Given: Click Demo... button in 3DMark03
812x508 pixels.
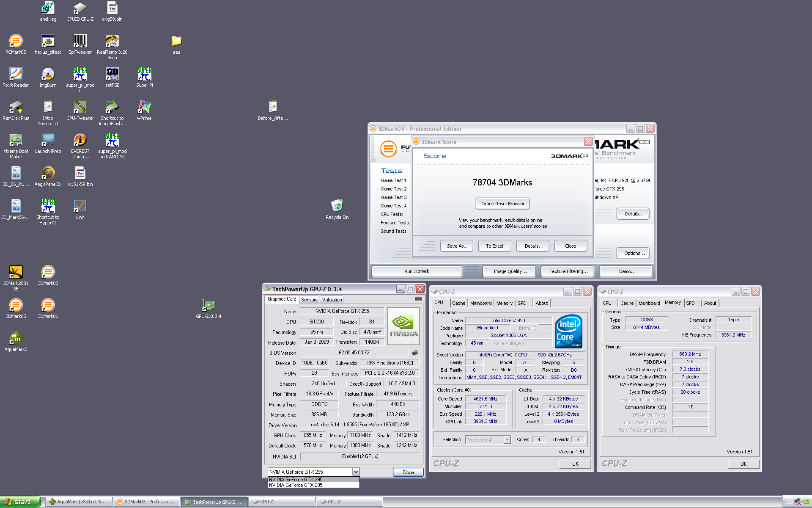Looking at the screenshot, I should click(627, 271).
